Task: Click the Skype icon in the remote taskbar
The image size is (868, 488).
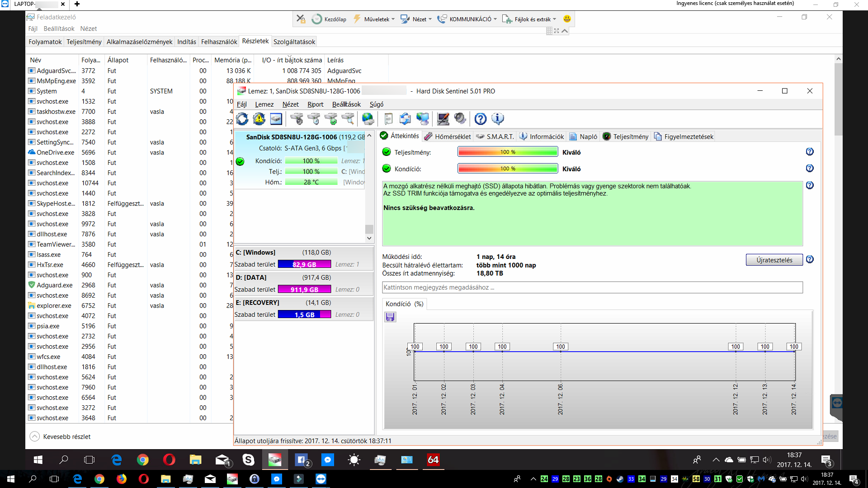Action: tap(248, 460)
